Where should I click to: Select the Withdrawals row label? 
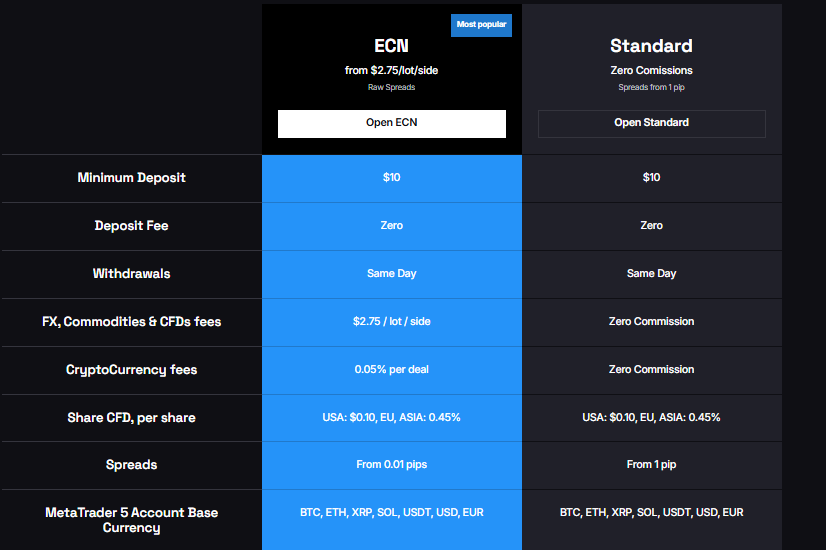[131, 274]
